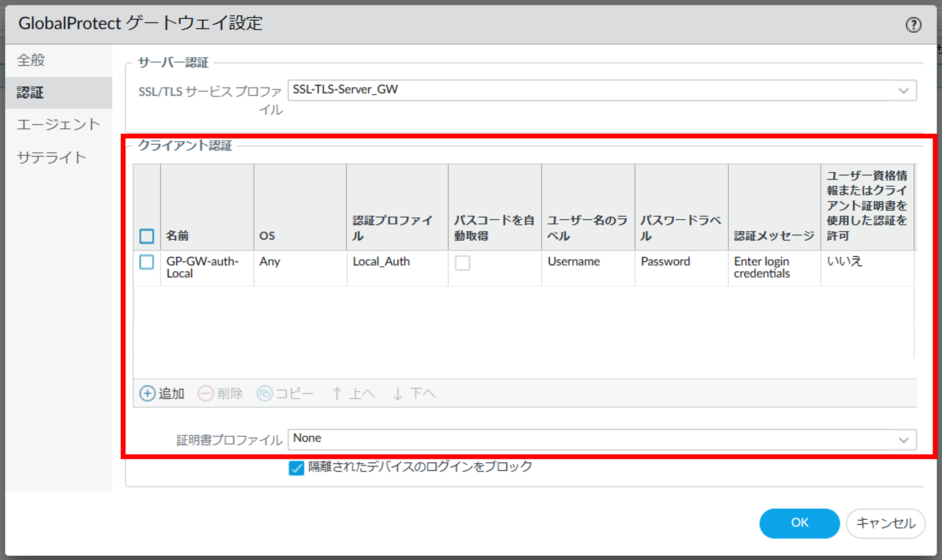Open the サテライト tab
This screenshot has width=942, height=560.
point(52,157)
